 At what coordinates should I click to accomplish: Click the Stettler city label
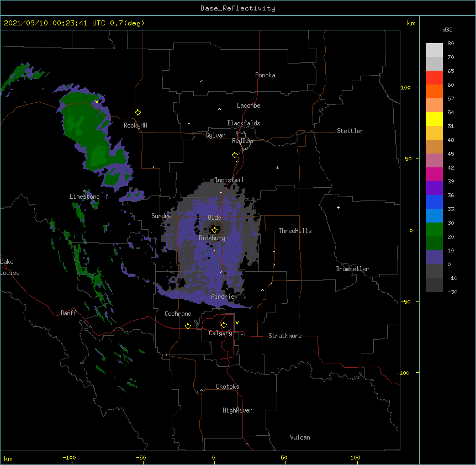click(350, 131)
